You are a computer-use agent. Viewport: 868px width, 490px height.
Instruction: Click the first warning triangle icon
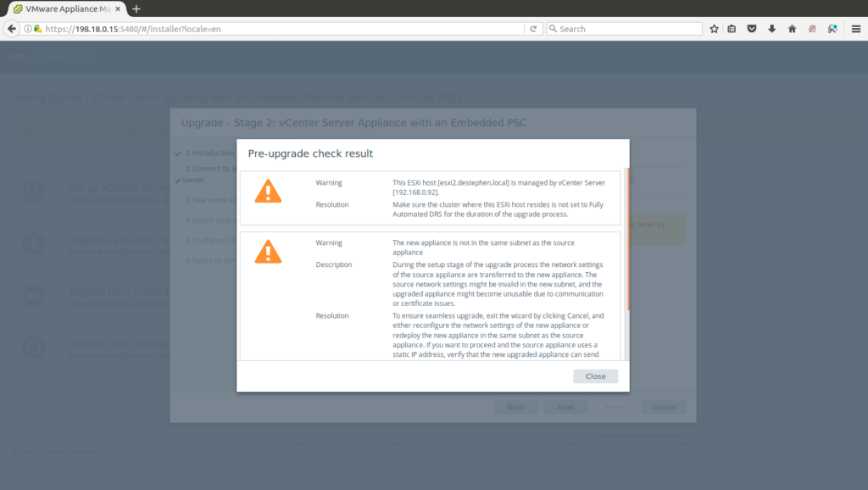click(x=268, y=191)
